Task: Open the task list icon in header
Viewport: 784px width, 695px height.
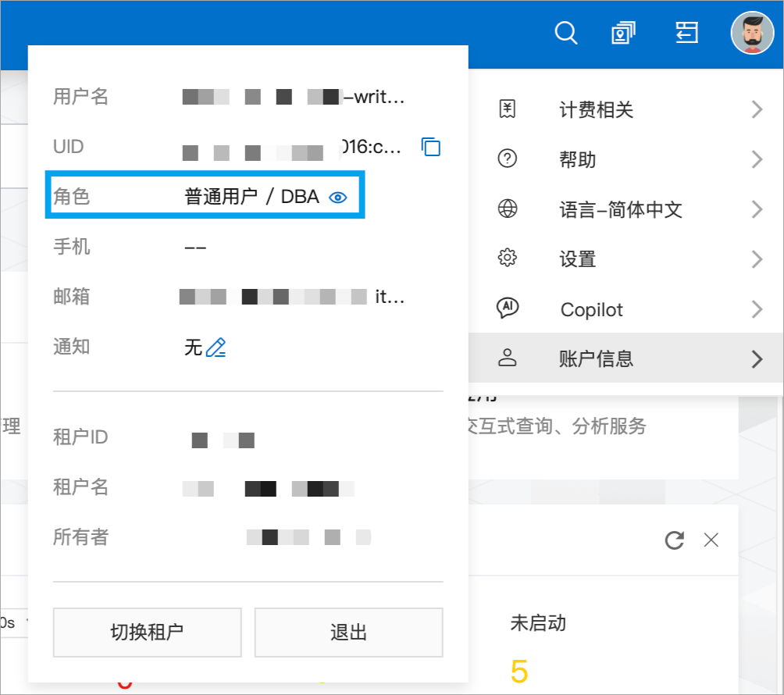Action: click(x=686, y=33)
